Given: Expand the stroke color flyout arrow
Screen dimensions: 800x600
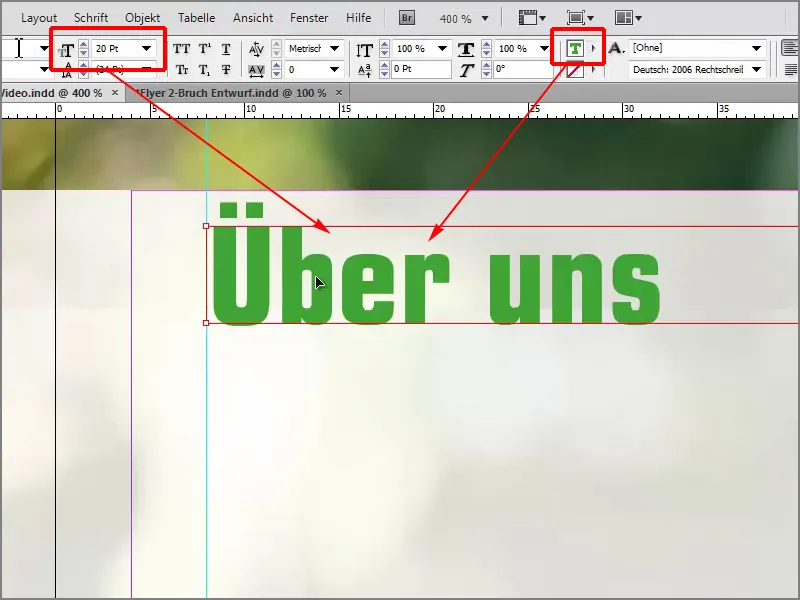Looking at the screenshot, I should point(593,69).
